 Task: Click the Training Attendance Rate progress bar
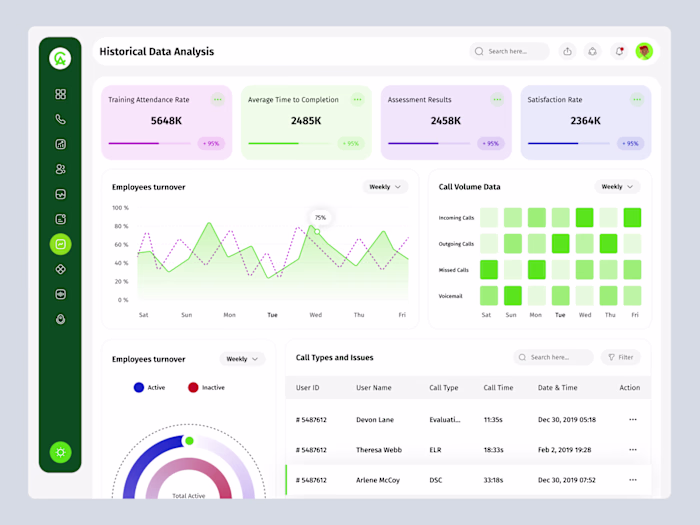pyautogui.click(x=149, y=143)
